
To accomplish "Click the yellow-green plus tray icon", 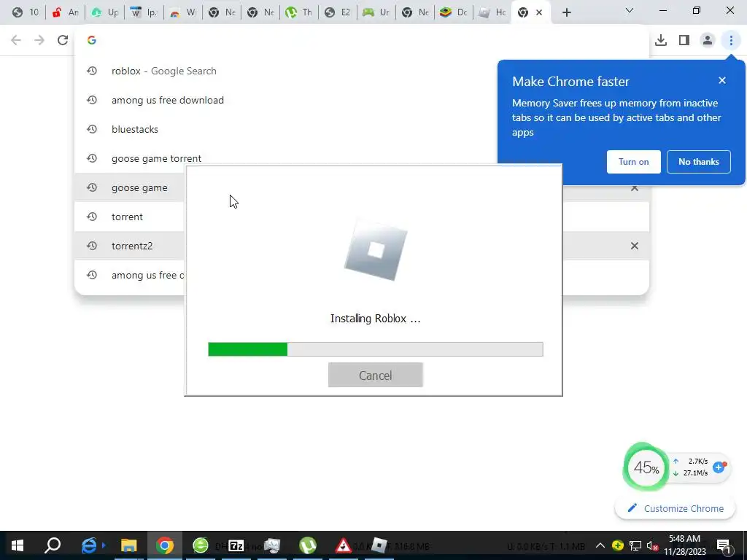I will (617, 545).
